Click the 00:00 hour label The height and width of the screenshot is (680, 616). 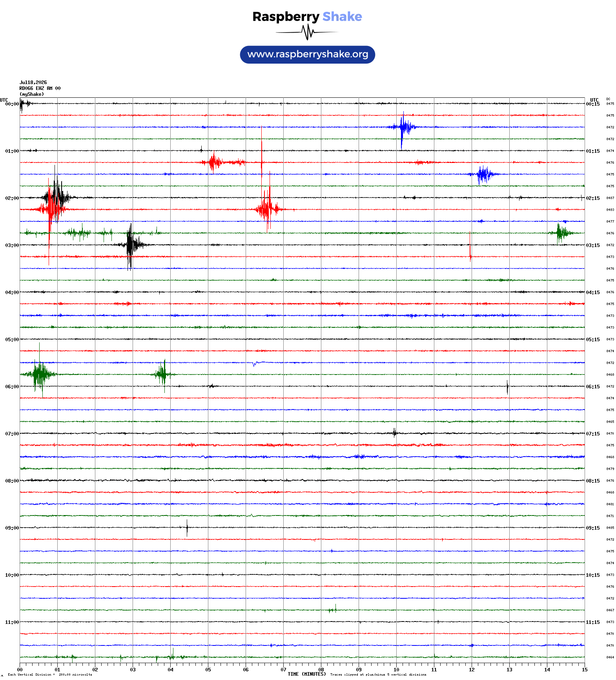(x=12, y=104)
